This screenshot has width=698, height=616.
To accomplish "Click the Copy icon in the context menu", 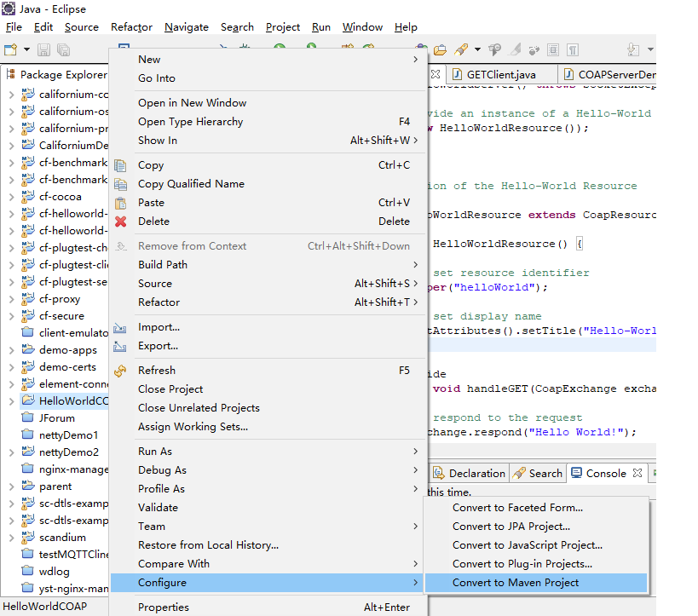I will (x=120, y=165).
